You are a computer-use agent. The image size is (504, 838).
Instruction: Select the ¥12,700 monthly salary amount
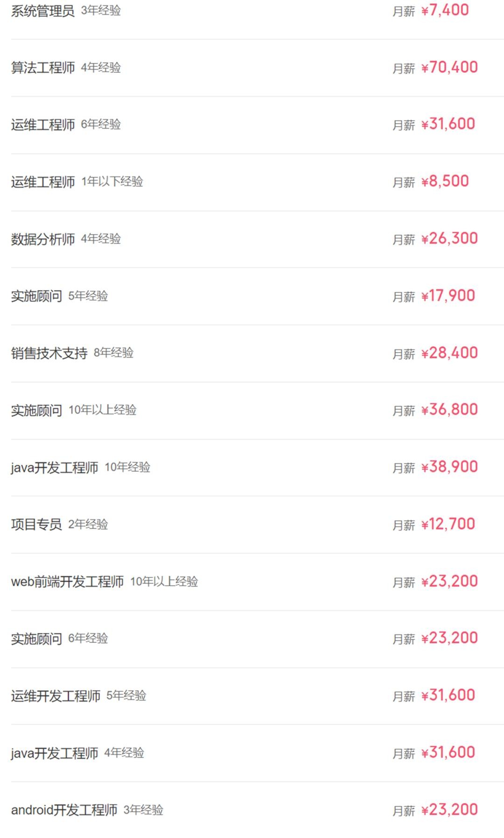coord(448,524)
